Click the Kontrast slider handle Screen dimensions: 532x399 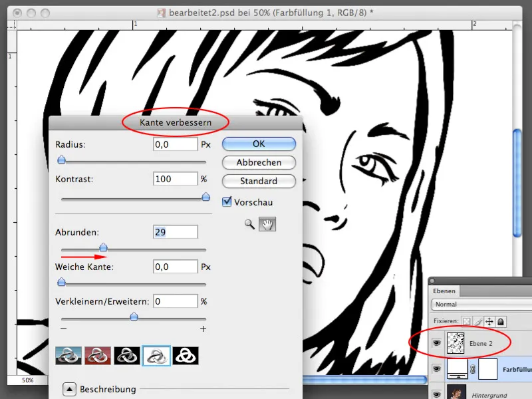pyautogui.click(x=205, y=197)
